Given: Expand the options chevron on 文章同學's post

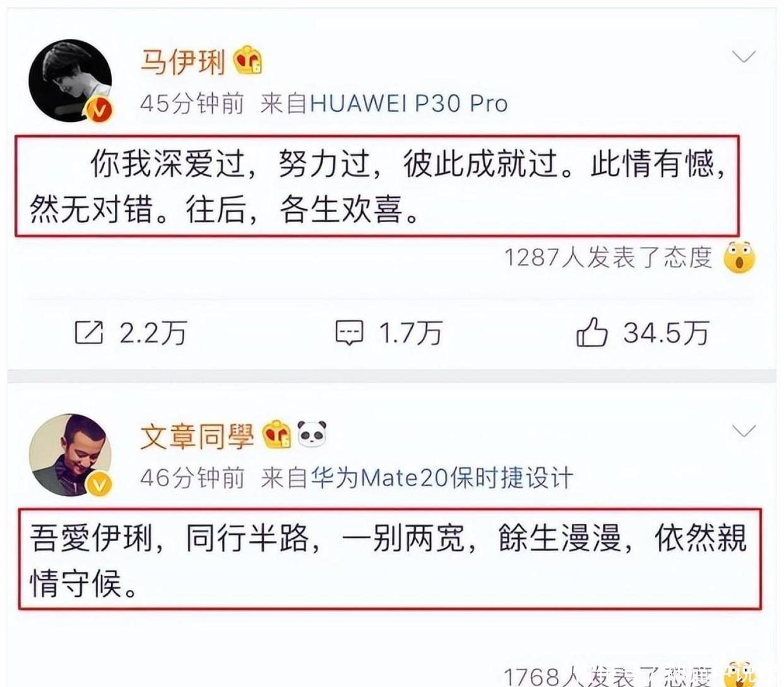Looking at the screenshot, I should click(x=744, y=431).
